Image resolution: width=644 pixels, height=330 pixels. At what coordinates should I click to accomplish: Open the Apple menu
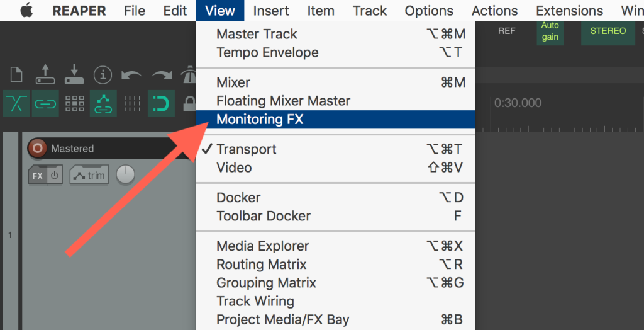(26, 10)
